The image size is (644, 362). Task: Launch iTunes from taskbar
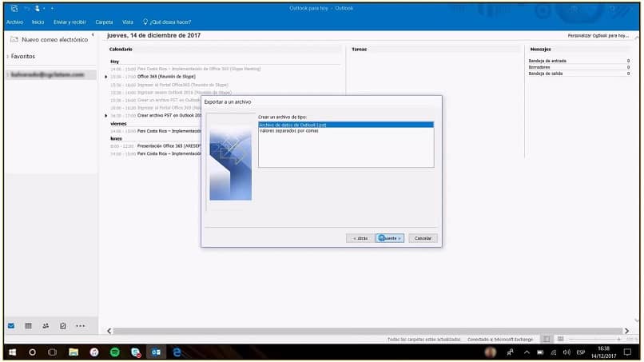pyautogui.click(x=94, y=352)
